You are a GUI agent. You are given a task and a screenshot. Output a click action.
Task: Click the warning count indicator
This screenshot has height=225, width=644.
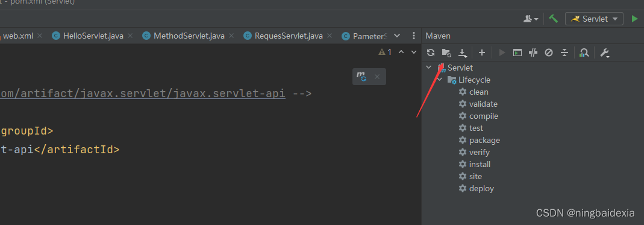point(385,52)
